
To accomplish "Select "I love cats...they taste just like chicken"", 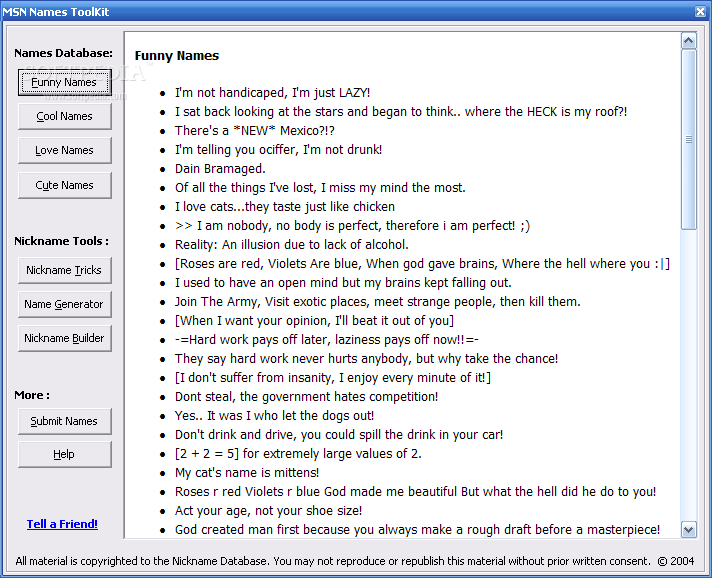I will coord(285,207).
